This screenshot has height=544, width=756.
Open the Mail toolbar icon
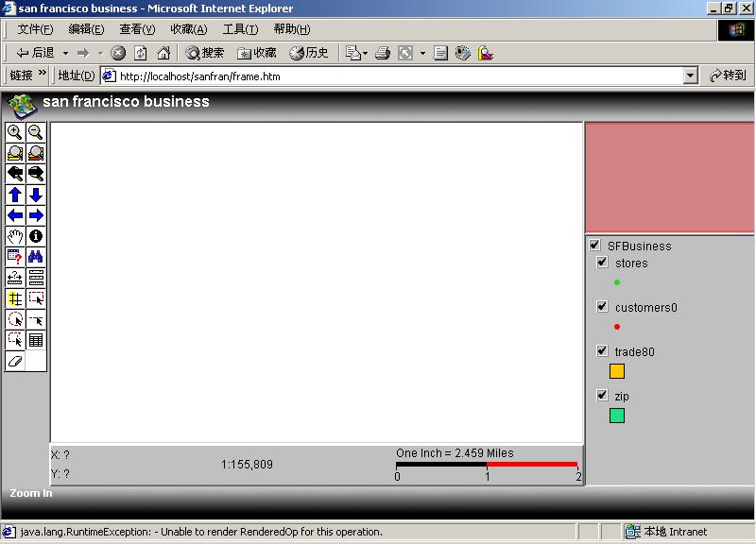point(353,53)
